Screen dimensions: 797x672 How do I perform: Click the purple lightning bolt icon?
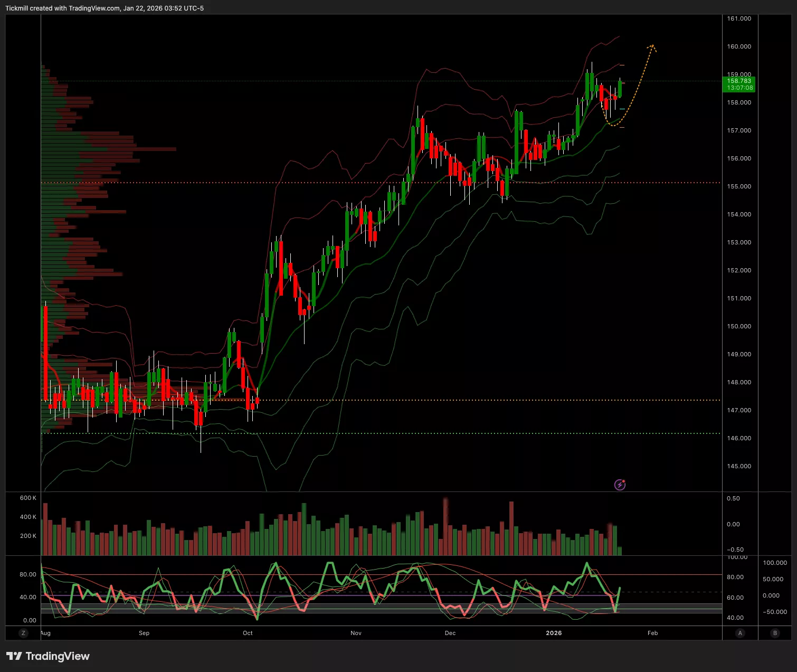click(x=620, y=485)
